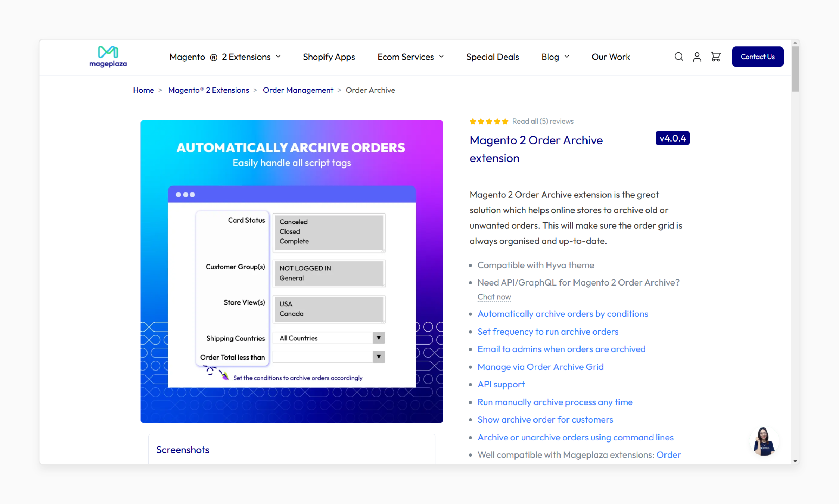Open Our Work in the navigation
The width and height of the screenshot is (839, 504).
611,57
